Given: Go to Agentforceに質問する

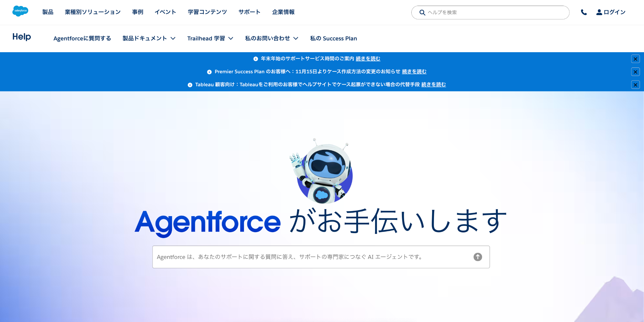Looking at the screenshot, I should click(x=82, y=38).
